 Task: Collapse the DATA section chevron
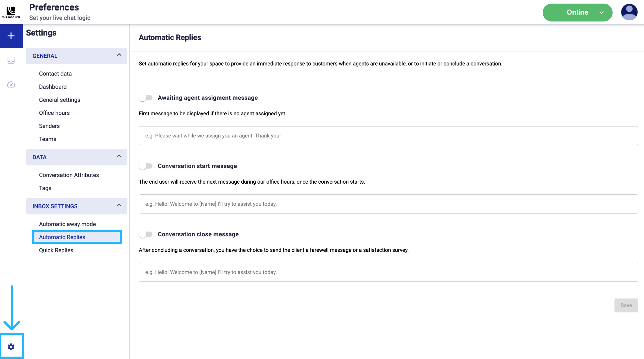[x=119, y=156]
